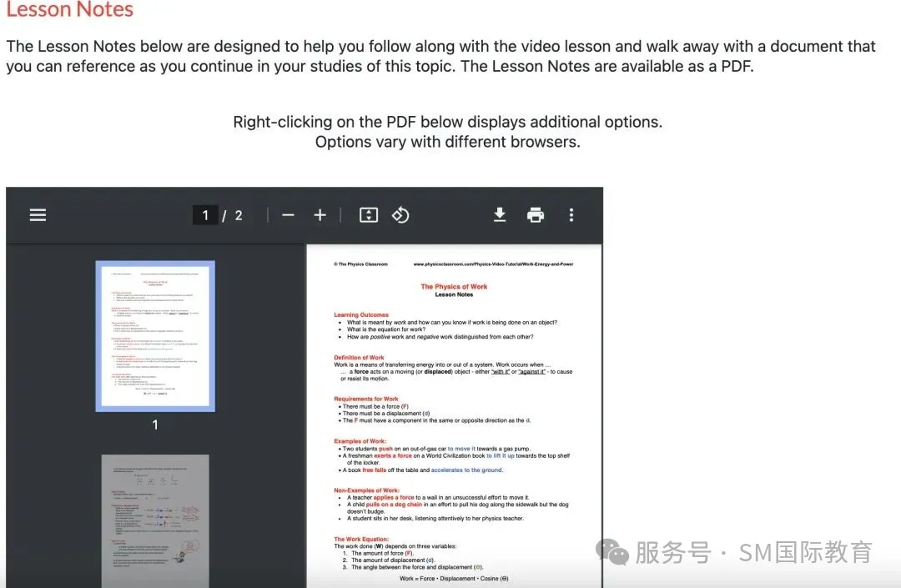901x588 pixels.
Task: Click the red Lesson Notes page heading
Action: [x=70, y=10]
